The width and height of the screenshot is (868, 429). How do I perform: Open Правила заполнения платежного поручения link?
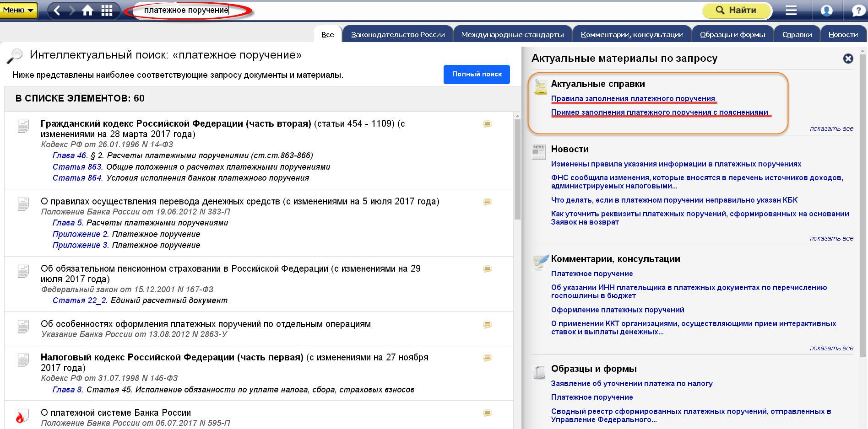click(x=633, y=98)
